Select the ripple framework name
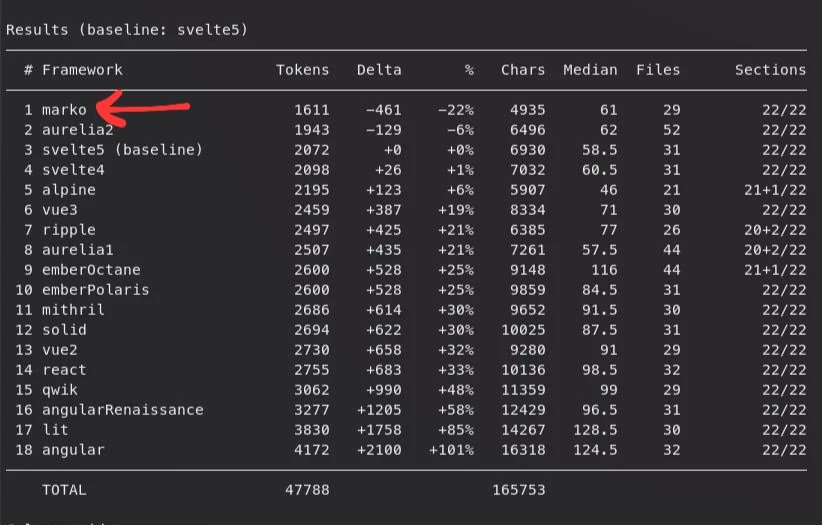Image resolution: width=822 pixels, height=525 pixels. point(69,230)
